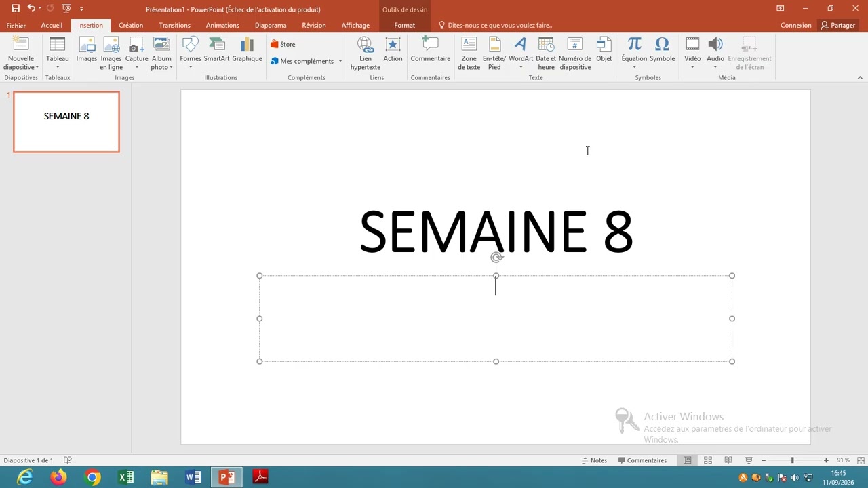This screenshot has height=488, width=868.
Task: Open the Album photo dropdown
Action: click(161, 63)
